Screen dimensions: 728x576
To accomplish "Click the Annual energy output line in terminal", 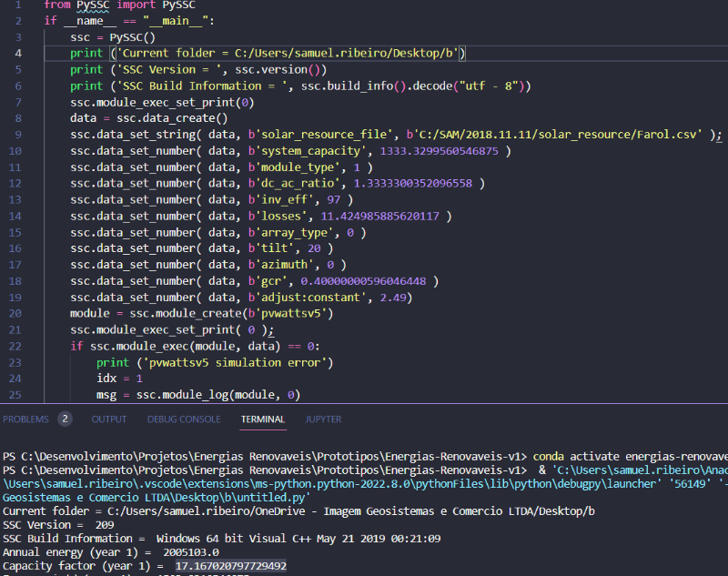I will (109, 551).
